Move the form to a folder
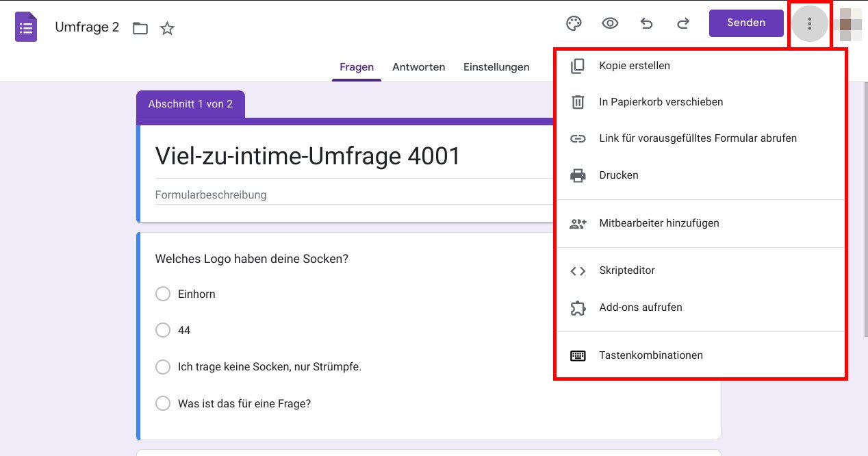The height and width of the screenshot is (456, 868). point(140,29)
